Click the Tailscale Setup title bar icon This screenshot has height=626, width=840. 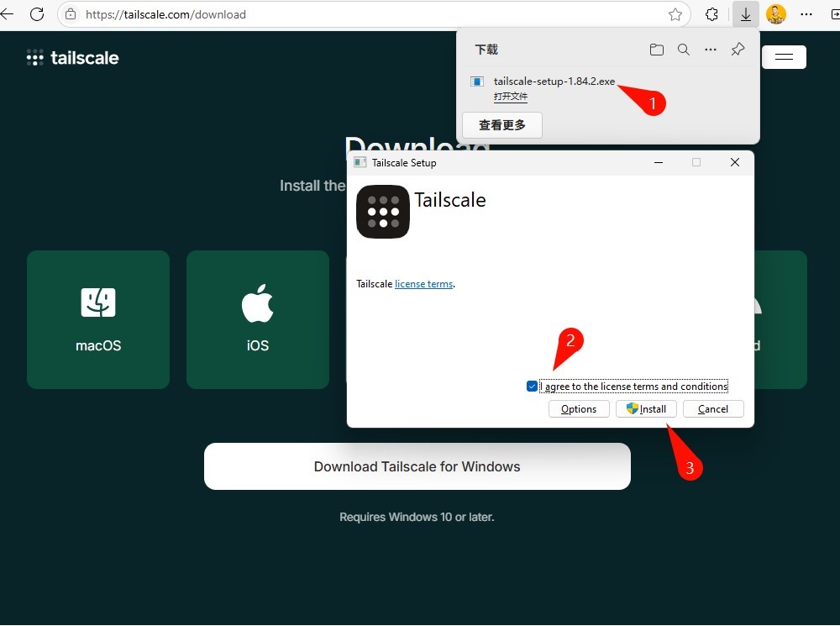360,162
